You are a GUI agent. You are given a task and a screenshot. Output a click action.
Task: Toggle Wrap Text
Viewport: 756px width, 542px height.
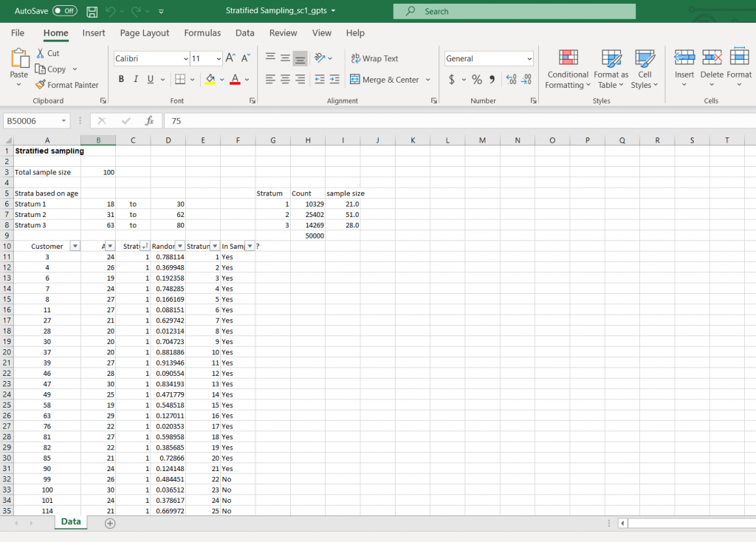374,58
